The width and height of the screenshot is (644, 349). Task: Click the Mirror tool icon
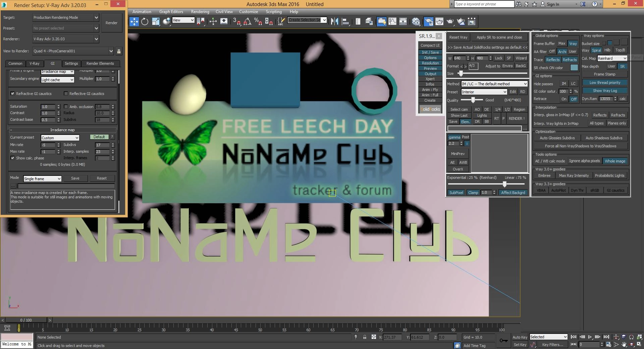(334, 21)
